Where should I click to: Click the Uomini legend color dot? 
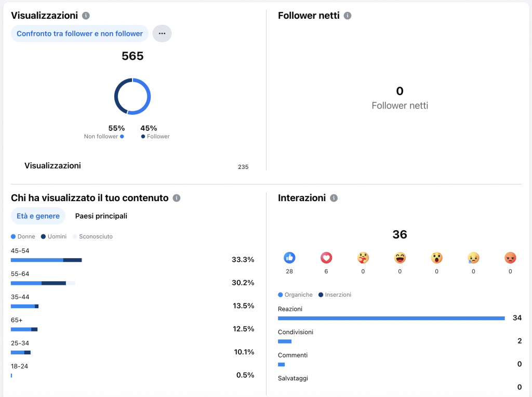tap(44, 236)
